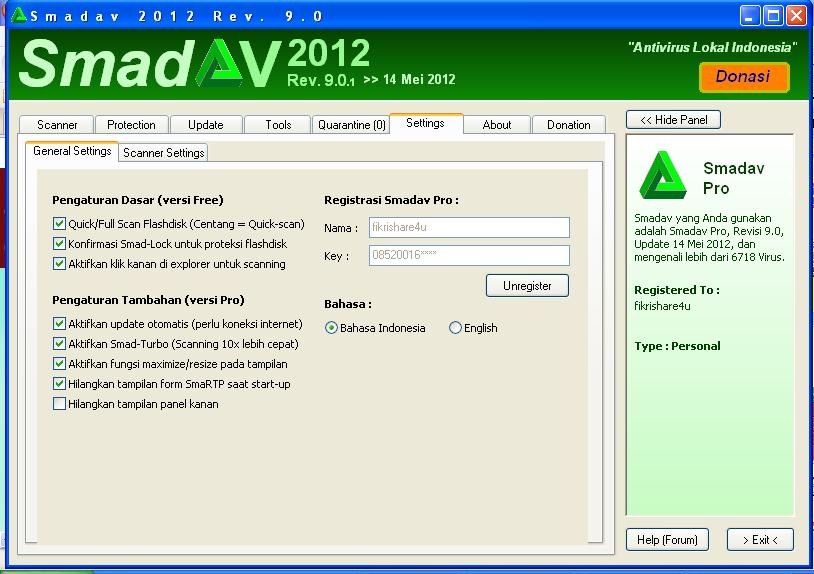Open the About tab
Viewport: 814px width, 574px height.
(x=497, y=125)
